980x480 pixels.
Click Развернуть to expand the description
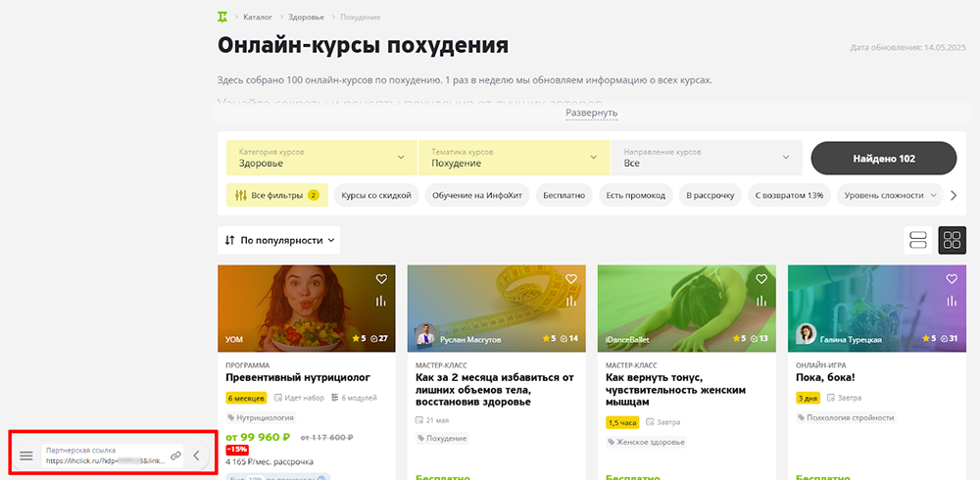[x=591, y=113]
